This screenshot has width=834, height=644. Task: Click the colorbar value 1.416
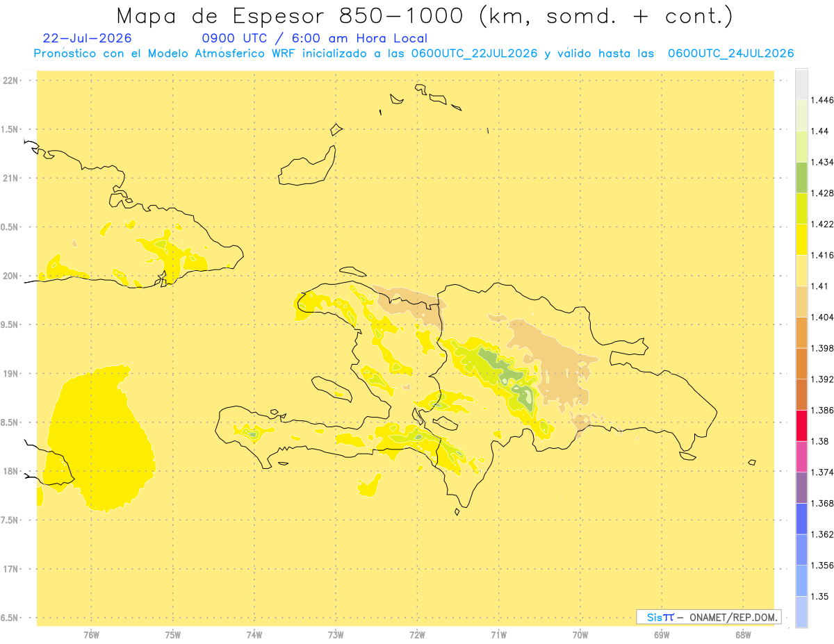click(822, 256)
